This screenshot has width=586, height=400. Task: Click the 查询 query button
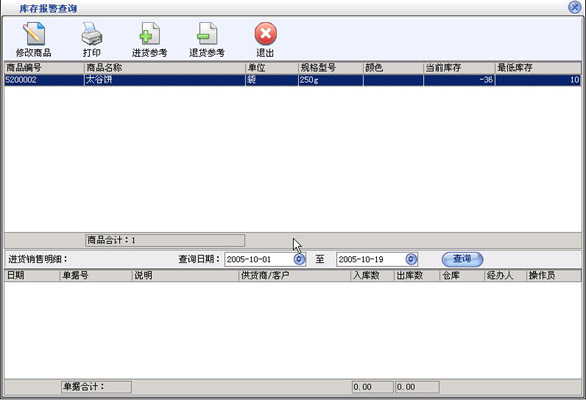tap(462, 259)
